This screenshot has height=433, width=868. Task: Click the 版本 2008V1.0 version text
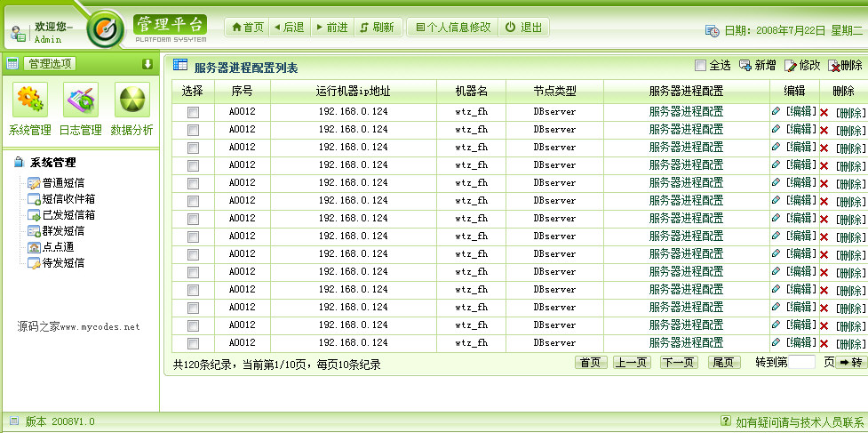(60, 422)
